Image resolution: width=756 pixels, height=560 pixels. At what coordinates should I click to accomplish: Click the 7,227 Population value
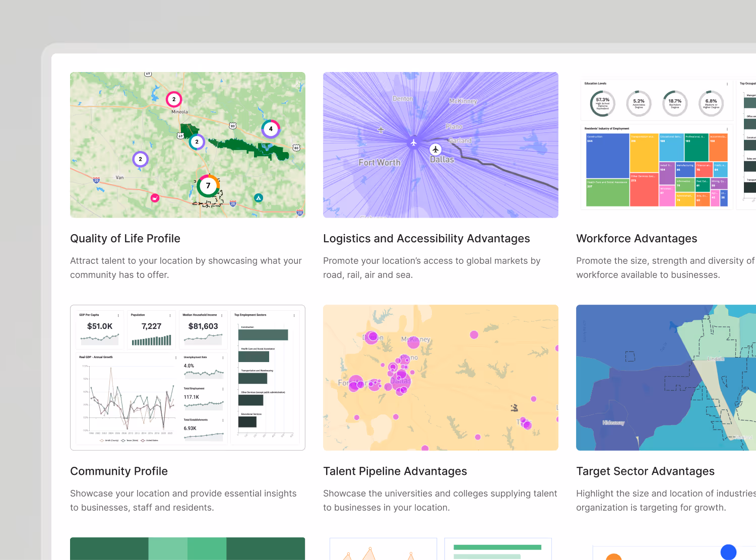151,326
